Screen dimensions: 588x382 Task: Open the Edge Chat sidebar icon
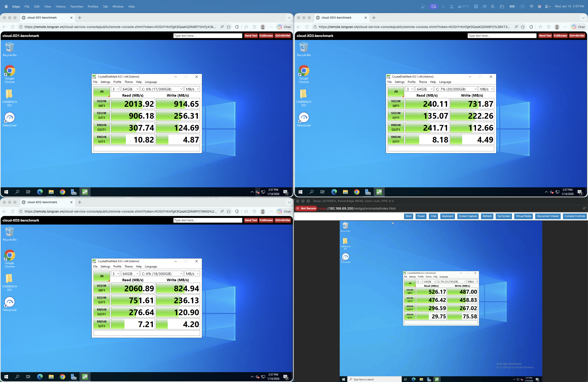point(283,27)
